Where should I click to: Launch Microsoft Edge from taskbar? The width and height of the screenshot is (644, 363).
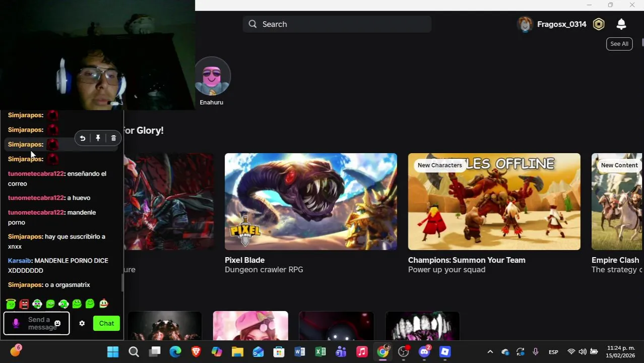[175, 352]
